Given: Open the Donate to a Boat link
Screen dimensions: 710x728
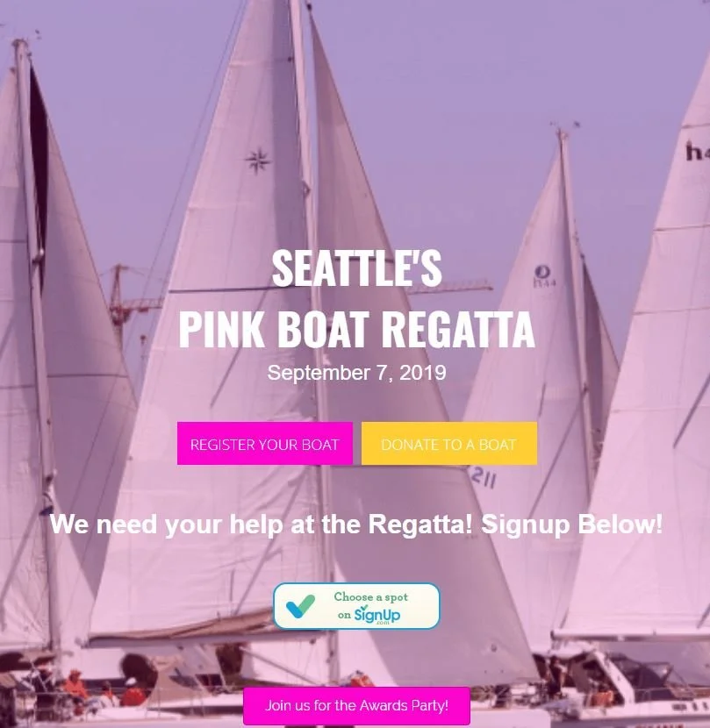Looking at the screenshot, I should [449, 444].
